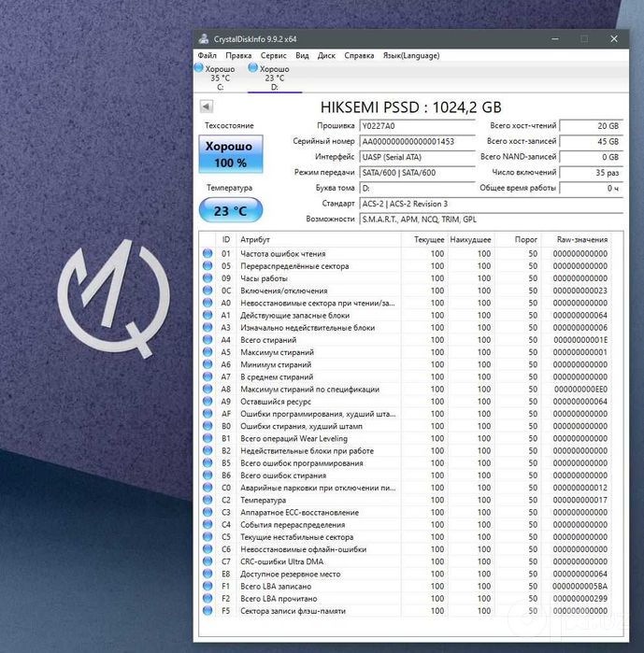
Task: Click status icon of row A1 Действующие запасные блоки
Action: pyautogui.click(x=208, y=315)
